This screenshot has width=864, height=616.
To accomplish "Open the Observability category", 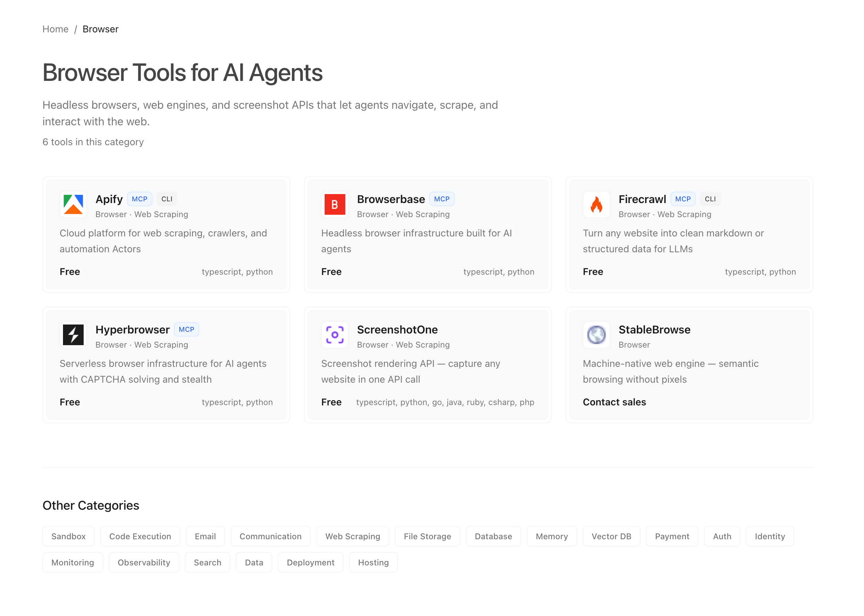I will 144,562.
